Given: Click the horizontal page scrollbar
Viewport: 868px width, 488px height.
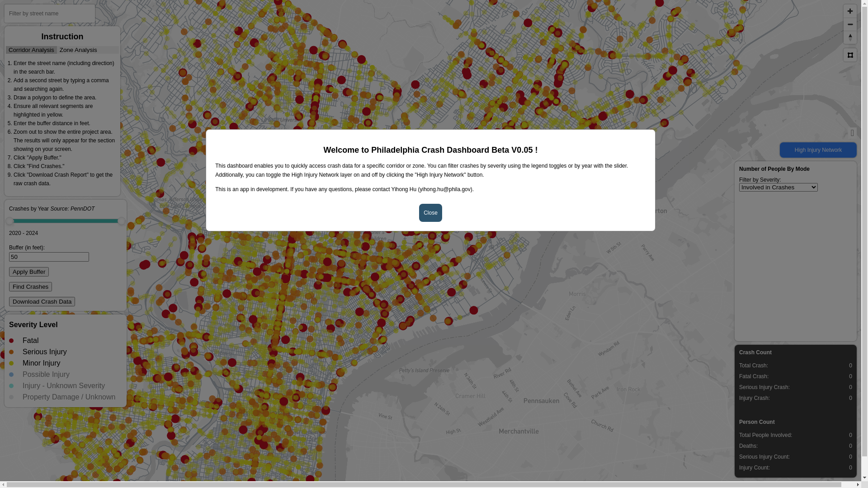Looking at the screenshot, I should point(424,485).
